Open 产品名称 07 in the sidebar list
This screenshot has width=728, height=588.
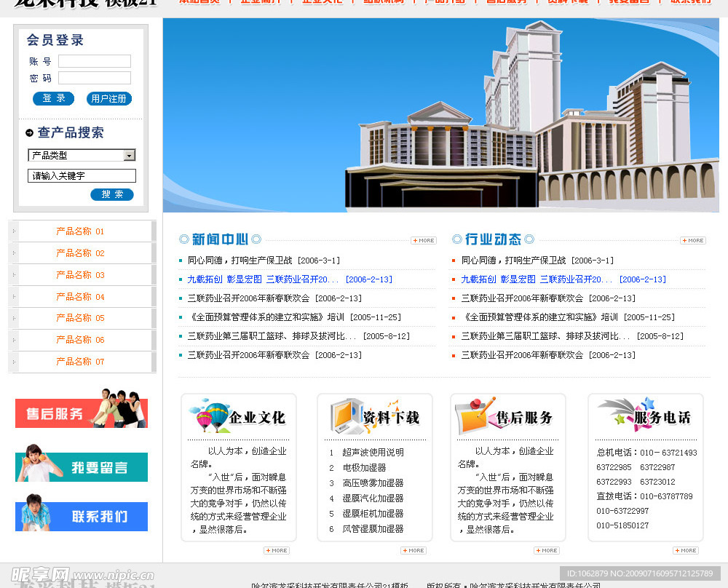(x=80, y=362)
